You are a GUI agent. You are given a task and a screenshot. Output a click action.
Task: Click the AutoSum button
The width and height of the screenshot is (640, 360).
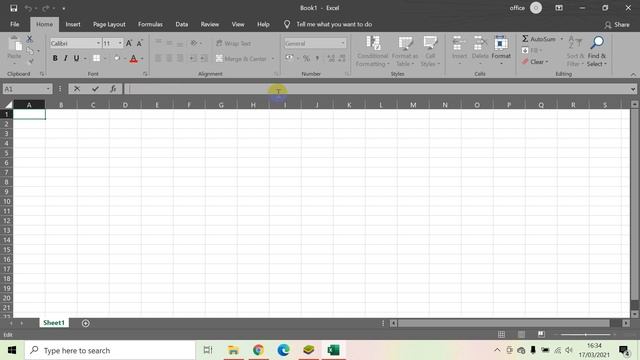(x=539, y=39)
